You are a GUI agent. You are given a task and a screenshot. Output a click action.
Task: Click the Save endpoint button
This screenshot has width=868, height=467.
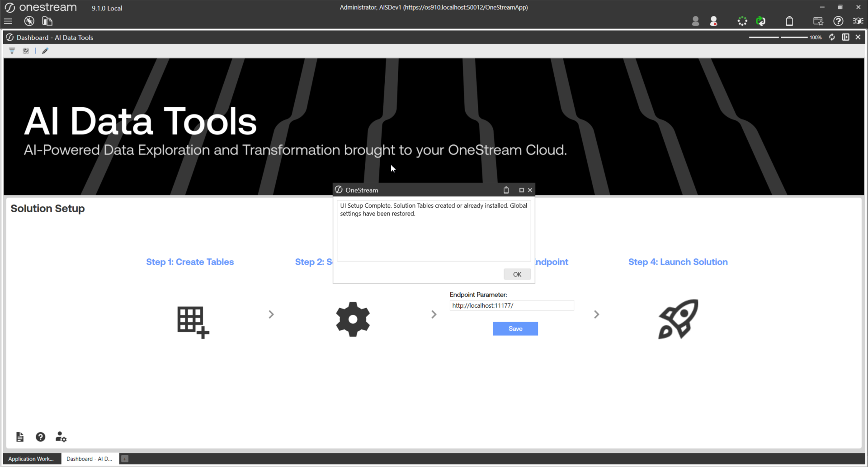[515, 329]
